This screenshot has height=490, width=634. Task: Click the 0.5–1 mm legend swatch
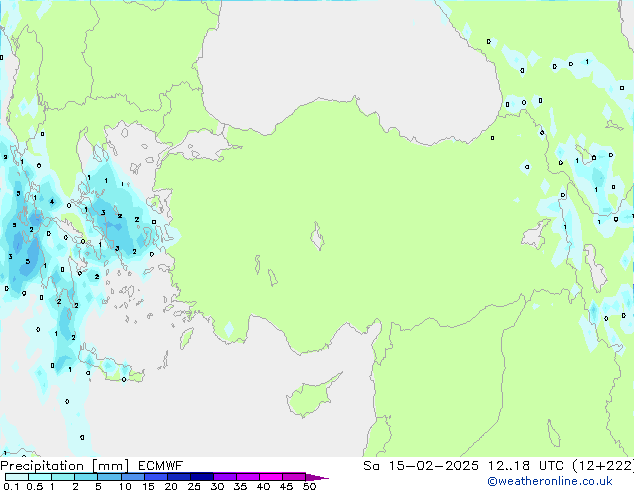tap(40, 477)
